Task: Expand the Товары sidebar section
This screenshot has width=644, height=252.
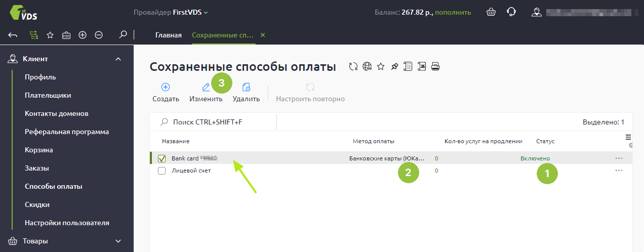Action: coord(118,241)
